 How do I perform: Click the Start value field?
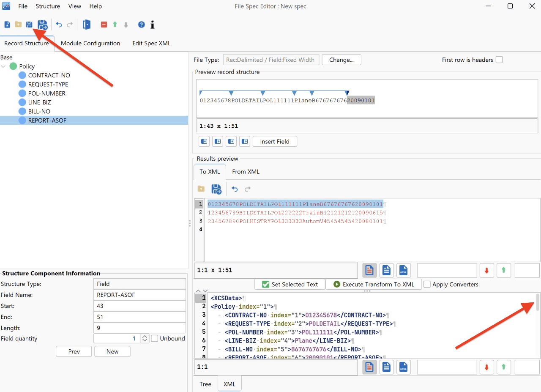pos(139,306)
